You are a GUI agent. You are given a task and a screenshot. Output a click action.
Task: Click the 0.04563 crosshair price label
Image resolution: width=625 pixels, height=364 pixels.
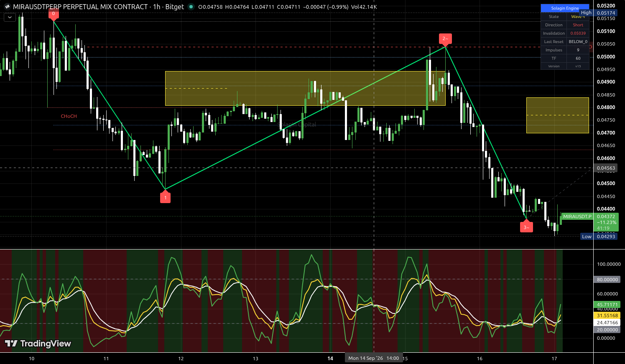coord(606,168)
